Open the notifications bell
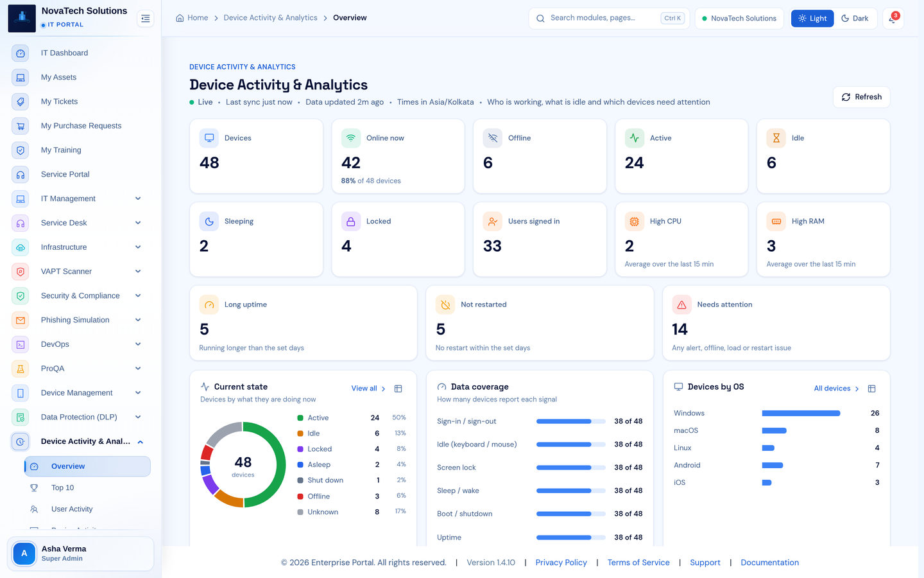Screen dimensions: 924x578 point(893,19)
